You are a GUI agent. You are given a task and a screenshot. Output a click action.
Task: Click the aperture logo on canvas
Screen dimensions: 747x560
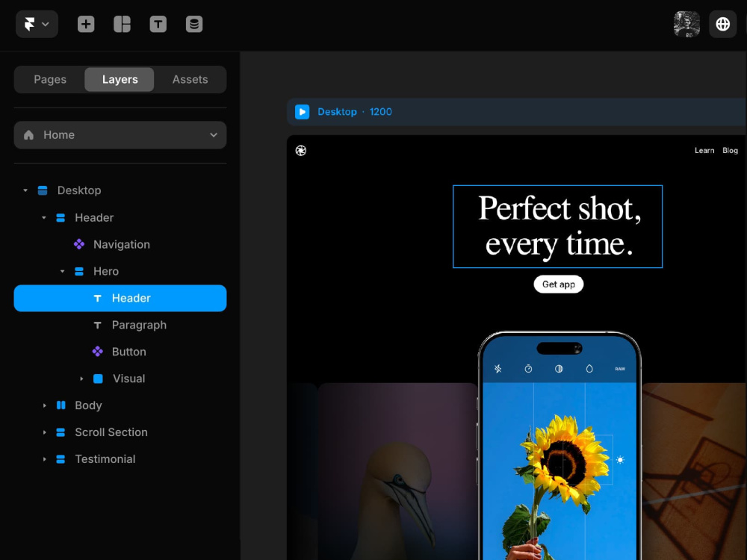tap(300, 151)
